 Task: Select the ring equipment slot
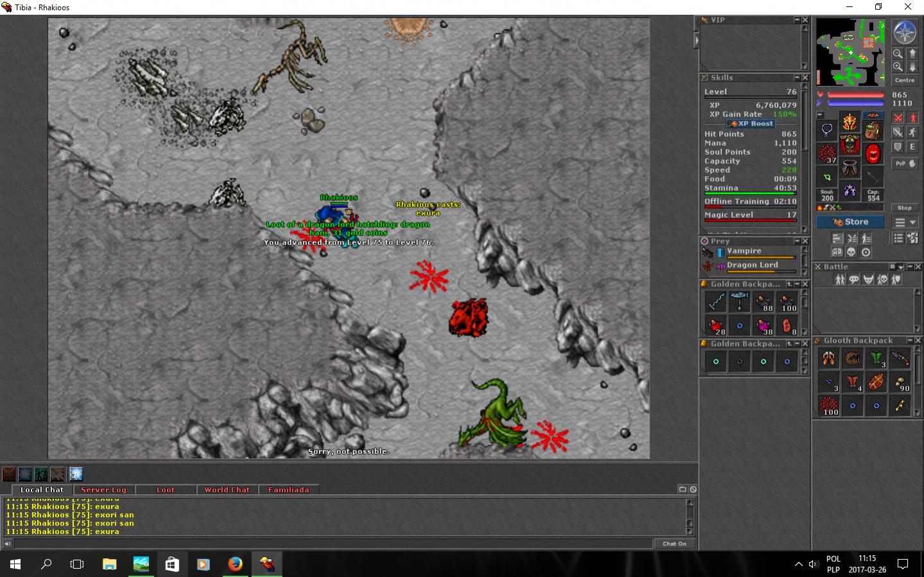[x=827, y=177]
